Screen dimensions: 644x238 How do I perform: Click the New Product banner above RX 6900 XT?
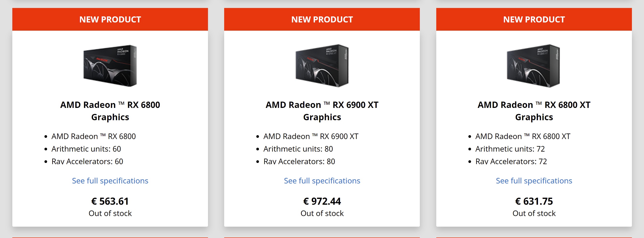click(x=322, y=20)
